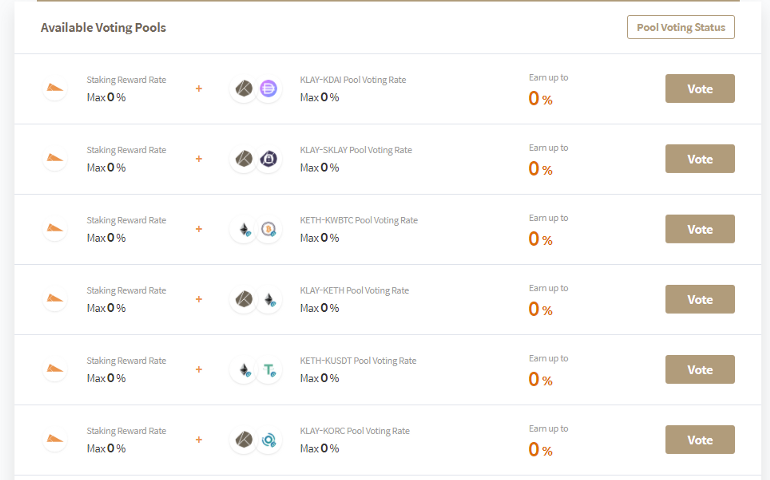Click the KWBTC bitcoin token icon
Image resolution: width=770 pixels, height=480 pixels.
coord(268,229)
